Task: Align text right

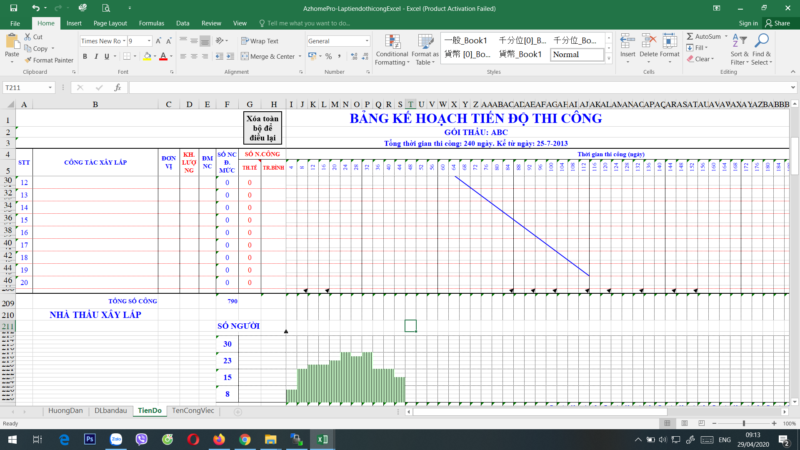Action: (205, 56)
